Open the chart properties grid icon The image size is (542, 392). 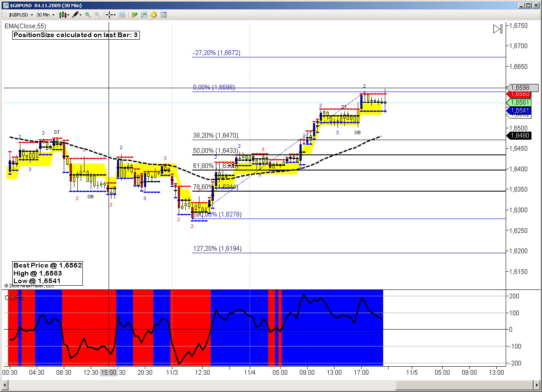(163, 15)
